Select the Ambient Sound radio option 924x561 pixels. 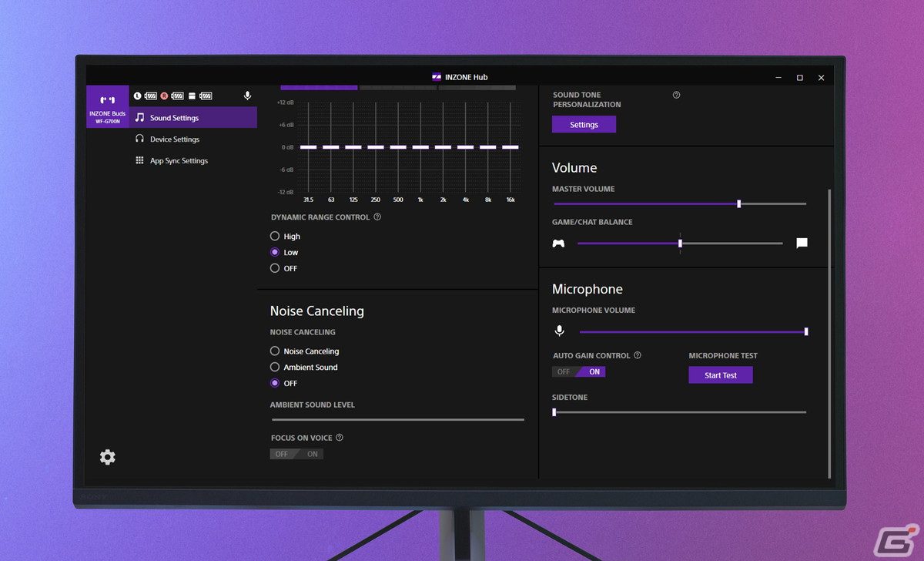coord(275,367)
